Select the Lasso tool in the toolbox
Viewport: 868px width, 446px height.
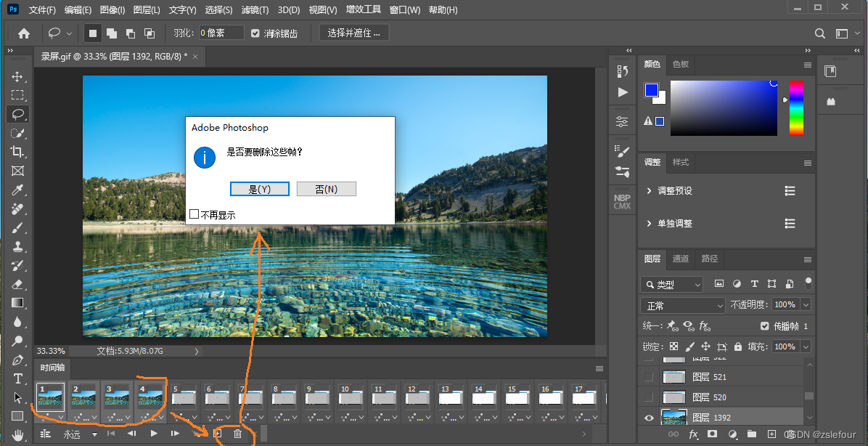[x=17, y=114]
